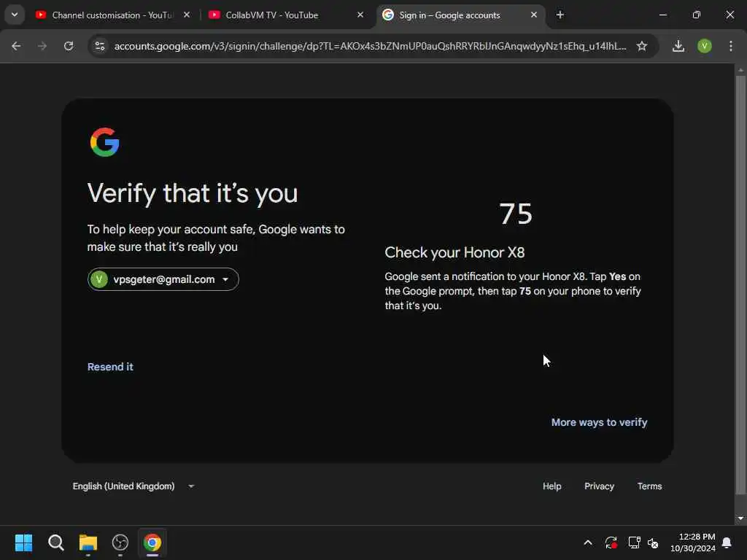This screenshot has height=560, width=747.
Task: Go back to the previous page
Action: 16,46
